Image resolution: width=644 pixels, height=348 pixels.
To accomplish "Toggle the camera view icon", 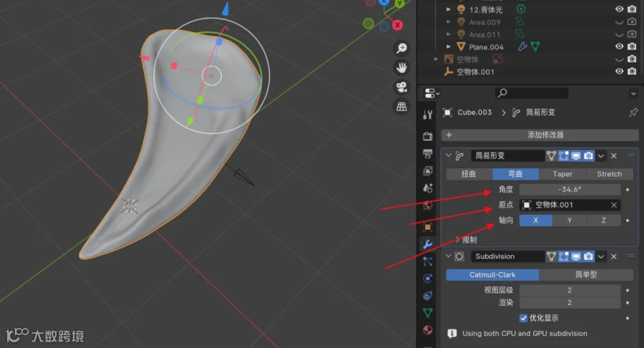I will [401, 87].
